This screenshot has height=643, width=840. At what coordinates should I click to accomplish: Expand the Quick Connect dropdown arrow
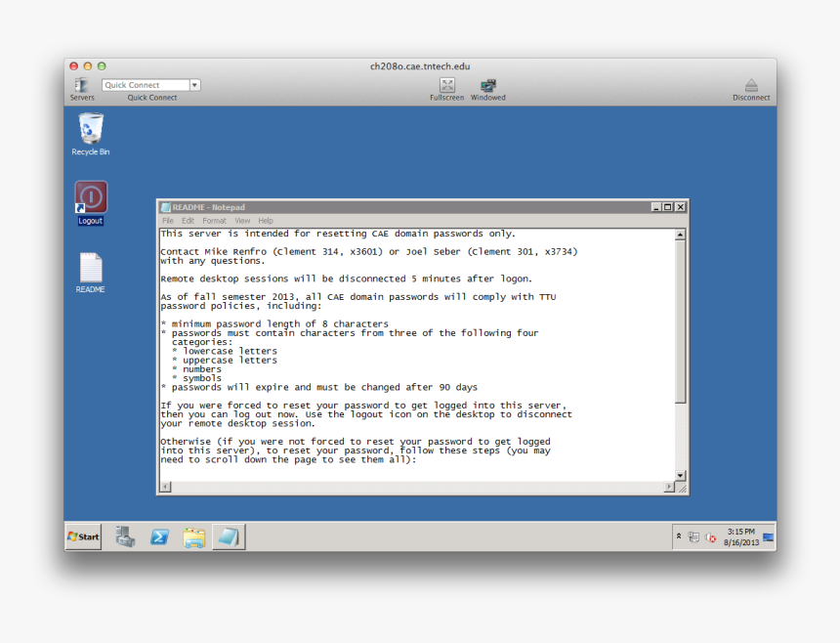point(194,85)
